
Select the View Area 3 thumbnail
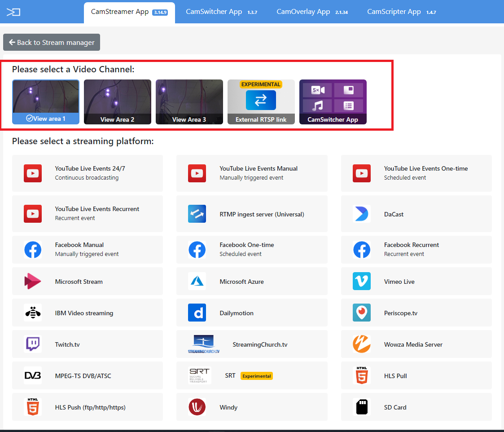tap(189, 101)
